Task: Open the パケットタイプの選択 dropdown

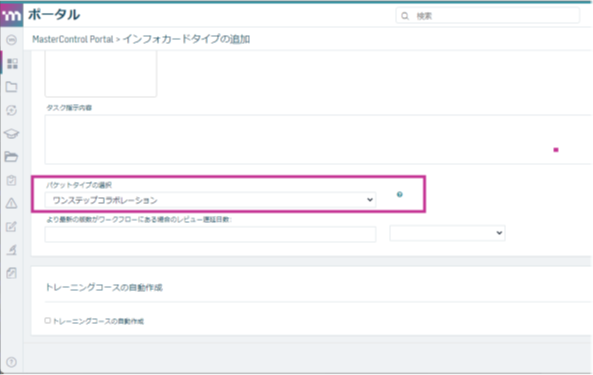Action: coord(210,200)
